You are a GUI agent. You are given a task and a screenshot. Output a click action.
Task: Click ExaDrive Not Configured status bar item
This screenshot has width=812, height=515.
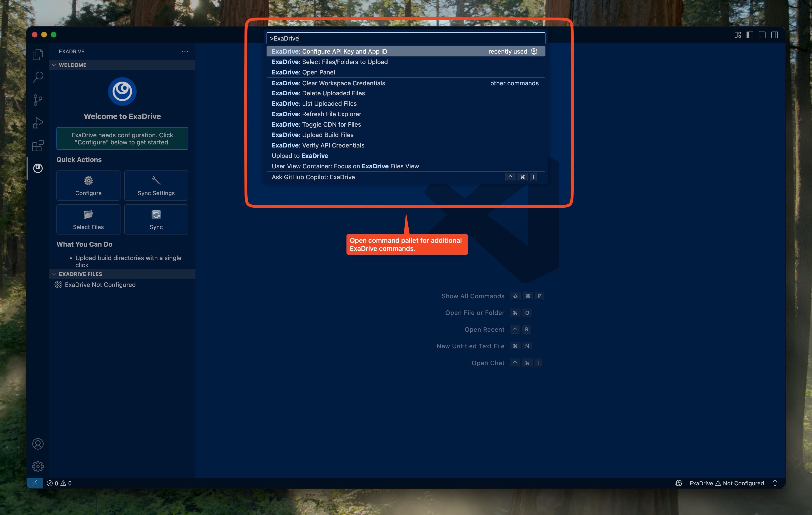726,483
